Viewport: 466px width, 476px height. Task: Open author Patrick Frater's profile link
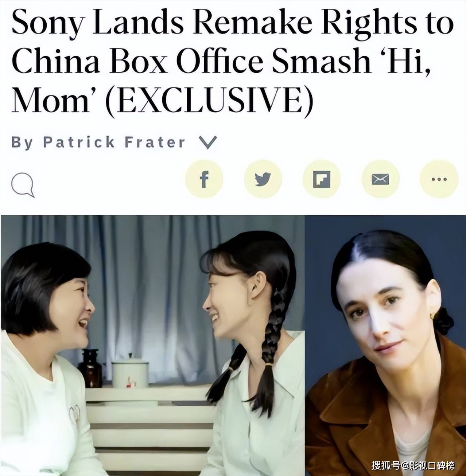coord(114,142)
